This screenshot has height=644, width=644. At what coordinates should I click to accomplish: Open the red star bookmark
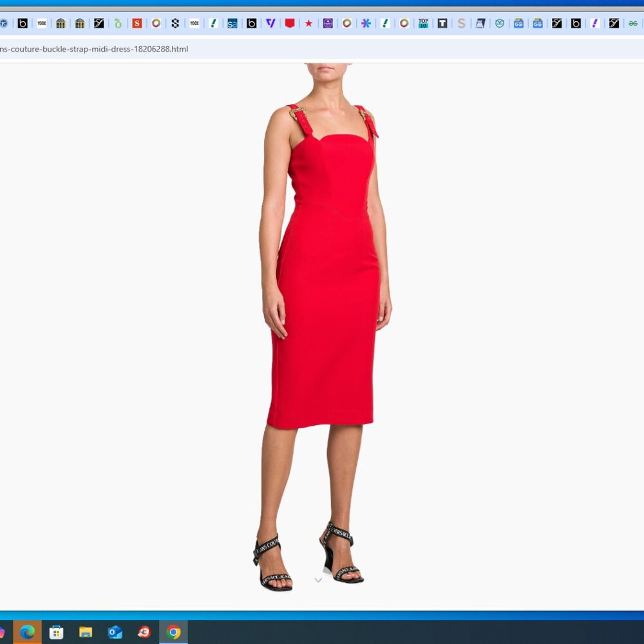click(309, 23)
